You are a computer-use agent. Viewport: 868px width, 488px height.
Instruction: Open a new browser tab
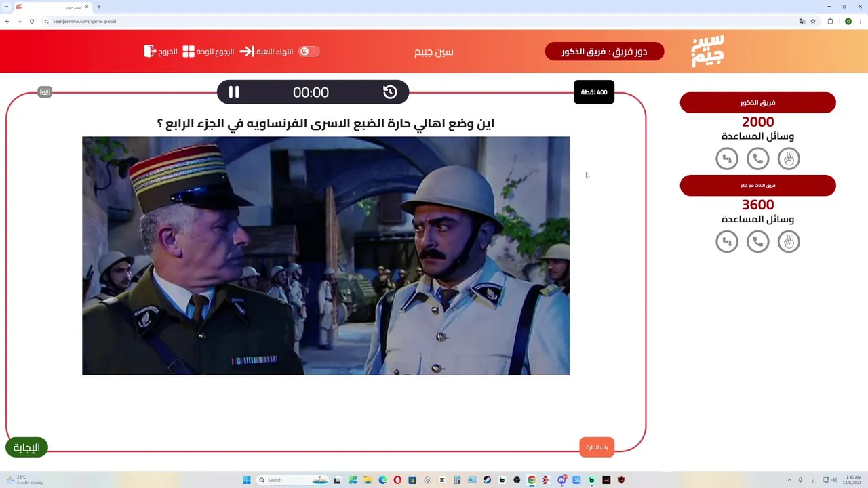(99, 7)
